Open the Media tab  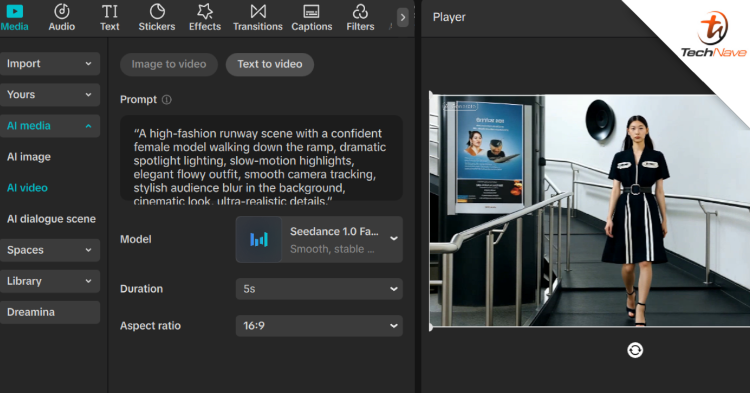point(14,18)
